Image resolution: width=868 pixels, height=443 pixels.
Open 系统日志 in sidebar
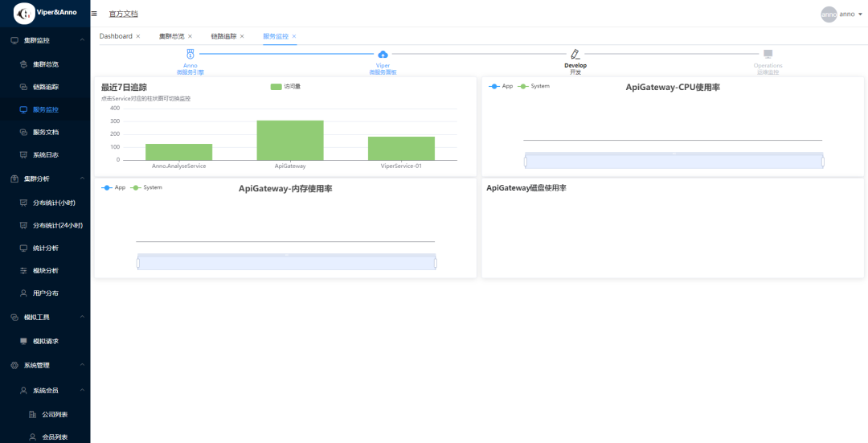pos(45,155)
